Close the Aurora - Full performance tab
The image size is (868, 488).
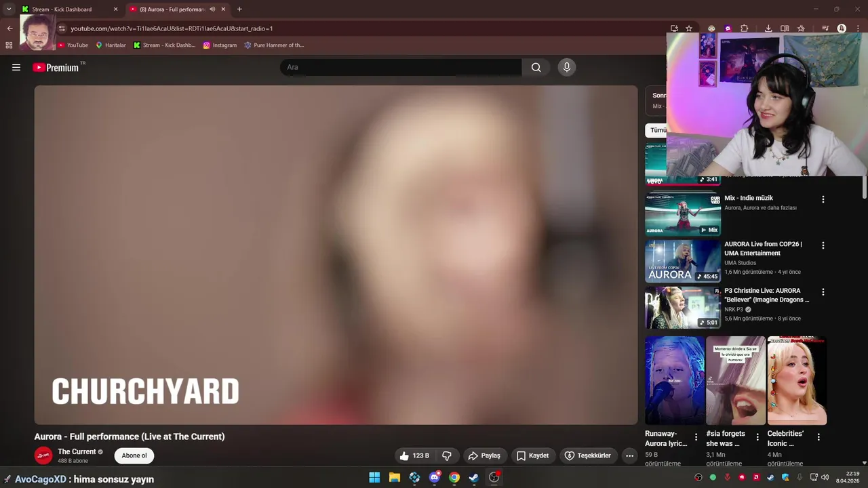point(223,9)
